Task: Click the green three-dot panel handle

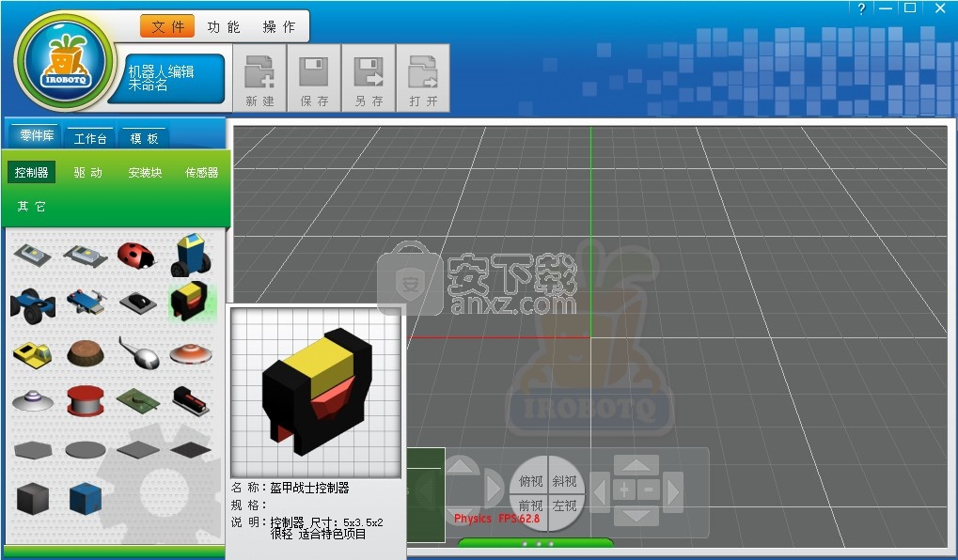Action: 537,543
